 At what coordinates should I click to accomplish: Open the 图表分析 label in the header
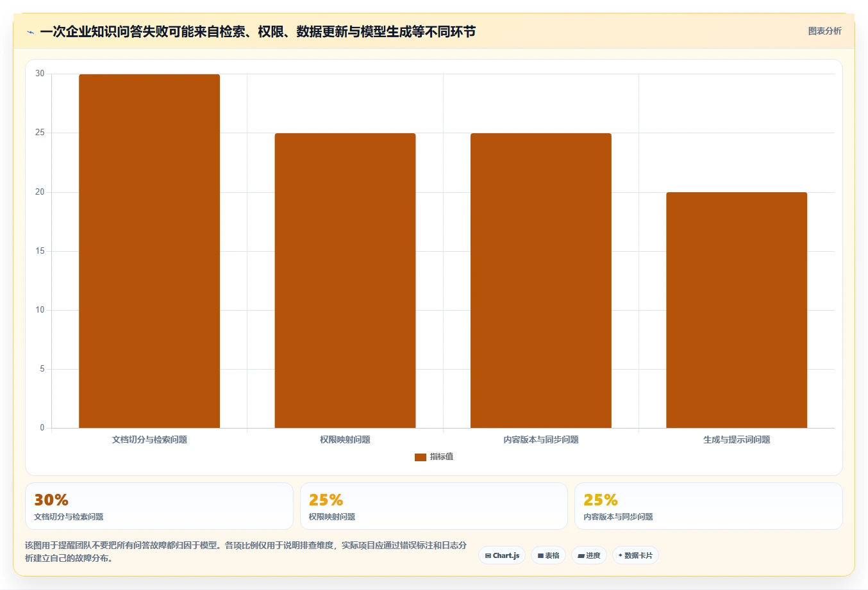(x=824, y=31)
